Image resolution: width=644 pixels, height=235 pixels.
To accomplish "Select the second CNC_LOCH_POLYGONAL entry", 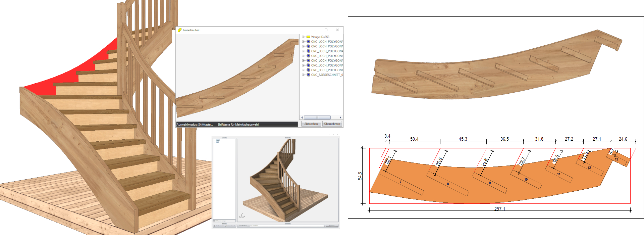I will coord(327,46).
